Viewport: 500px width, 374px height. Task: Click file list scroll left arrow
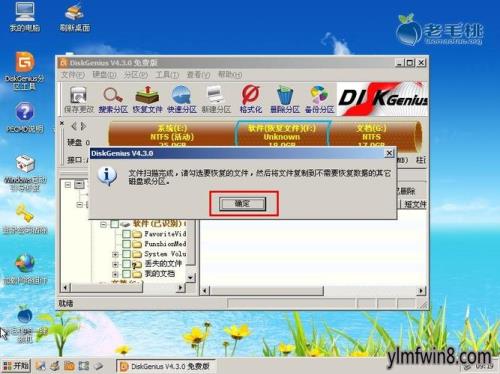point(205,291)
